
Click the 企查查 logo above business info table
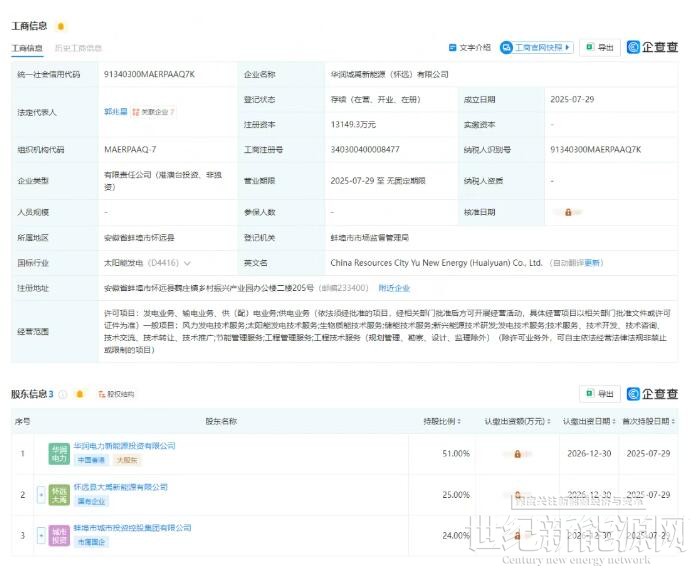tap(652, 47)
